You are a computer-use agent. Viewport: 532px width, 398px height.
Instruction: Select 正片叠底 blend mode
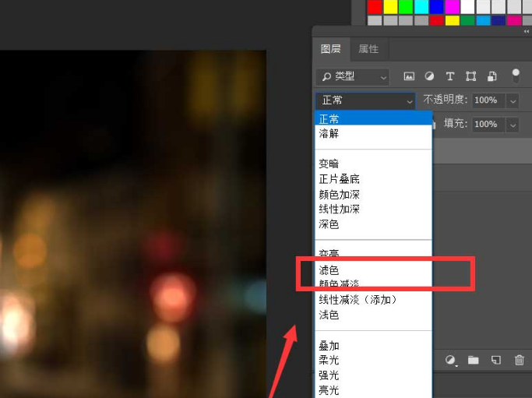pyautogui.click(x=374, y=179)
